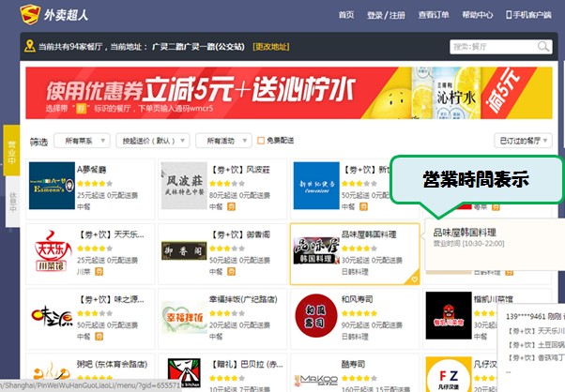Click address text 广灵二路广灵一路(公交站)
The width and height of the screenshot is (565, 392).
[x=198, y=47]
